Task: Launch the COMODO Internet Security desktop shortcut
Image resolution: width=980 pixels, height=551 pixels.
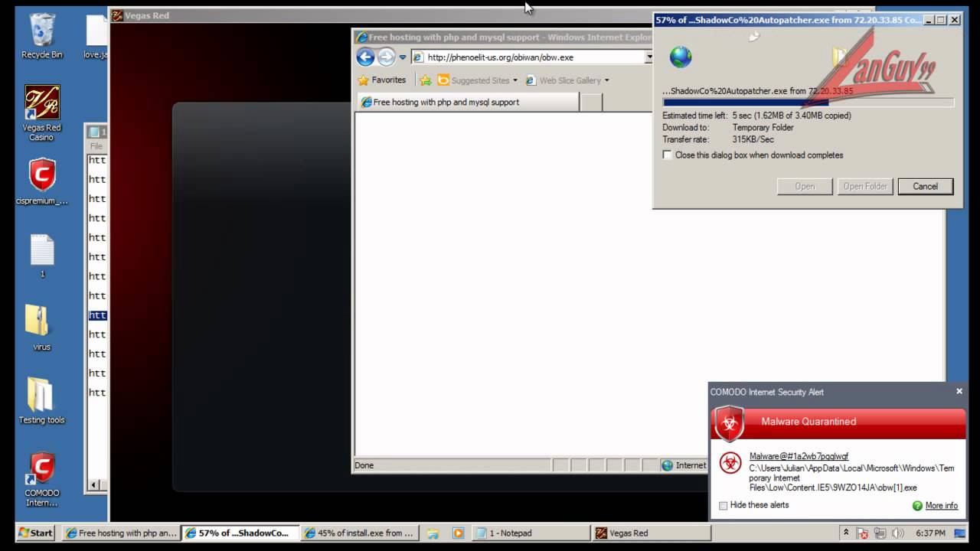Action: coord(42,479)
